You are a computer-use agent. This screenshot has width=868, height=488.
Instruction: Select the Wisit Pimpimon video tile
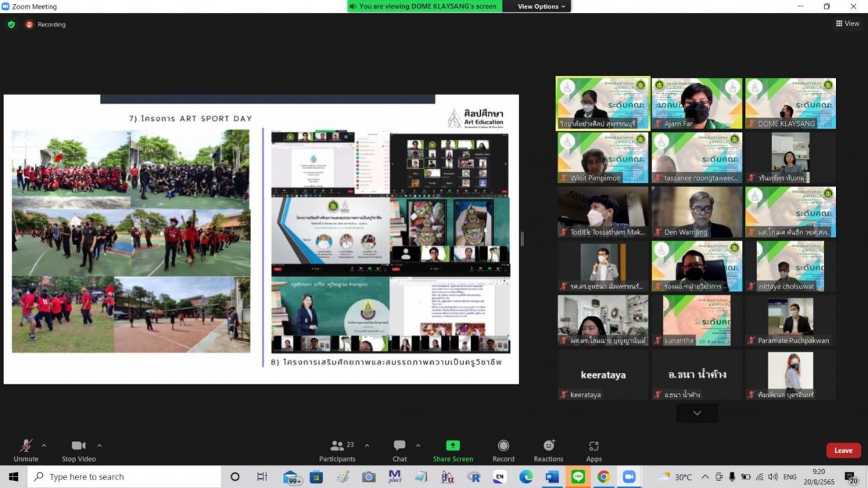603,158
